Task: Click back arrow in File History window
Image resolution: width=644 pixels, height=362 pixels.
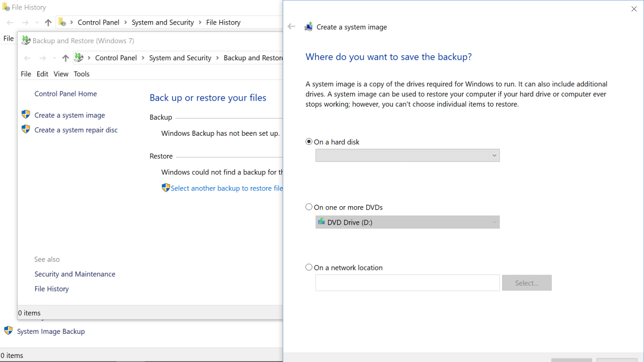Action: 10,22
